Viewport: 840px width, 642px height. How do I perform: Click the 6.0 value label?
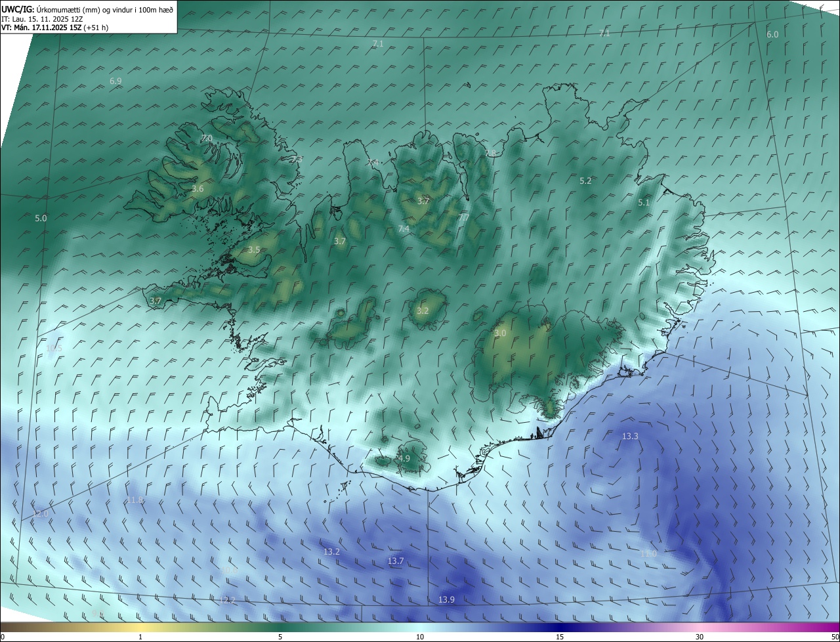tap(772, 34)
